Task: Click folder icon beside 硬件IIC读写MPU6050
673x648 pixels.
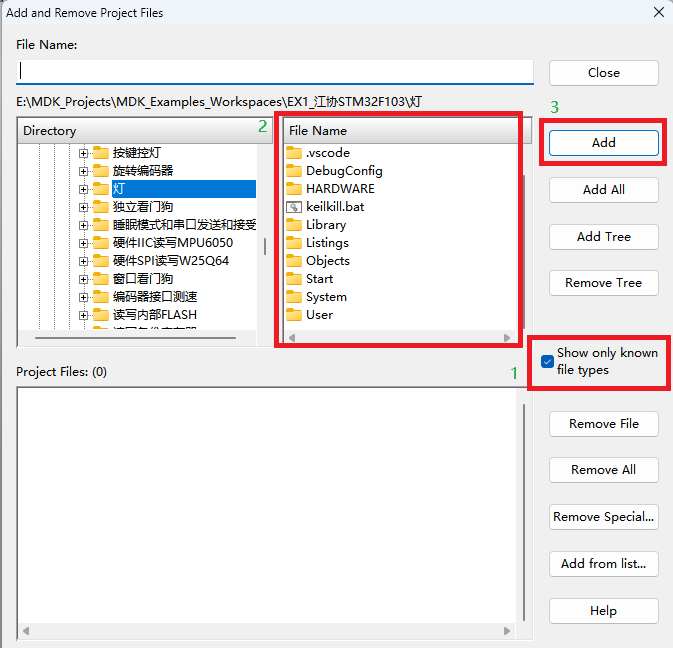Action: [x=101, y=243]
